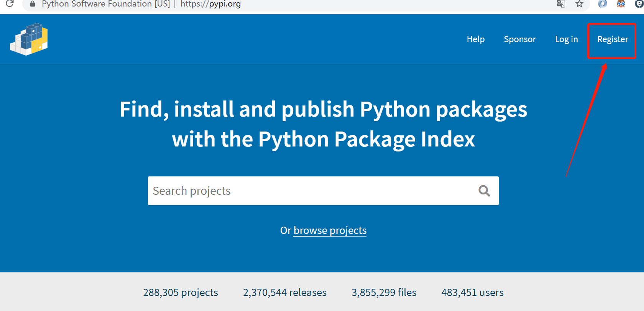Open the Help menu item
The width and height of the screenshot is (644, 311).
coord(475,39)
